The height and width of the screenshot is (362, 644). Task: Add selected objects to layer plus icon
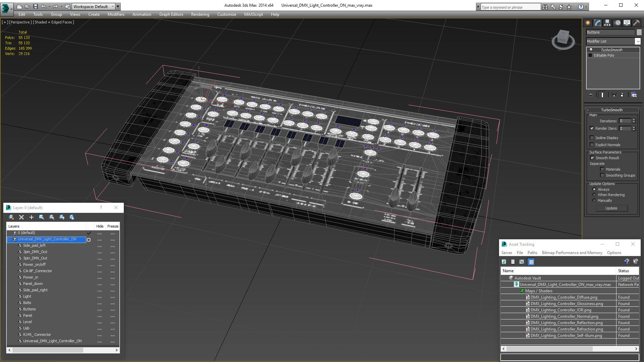click(32, 217)
